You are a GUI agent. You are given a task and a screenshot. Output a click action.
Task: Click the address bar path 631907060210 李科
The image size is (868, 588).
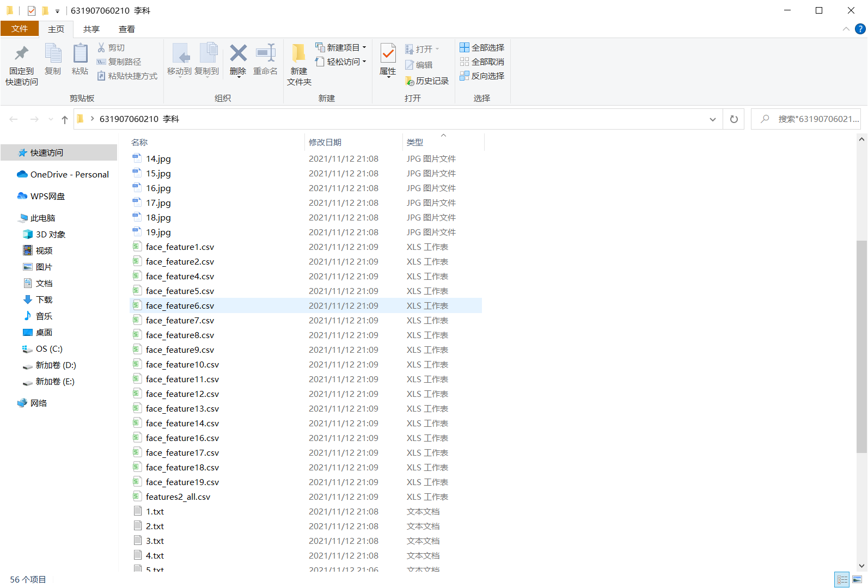click(139, 119)
